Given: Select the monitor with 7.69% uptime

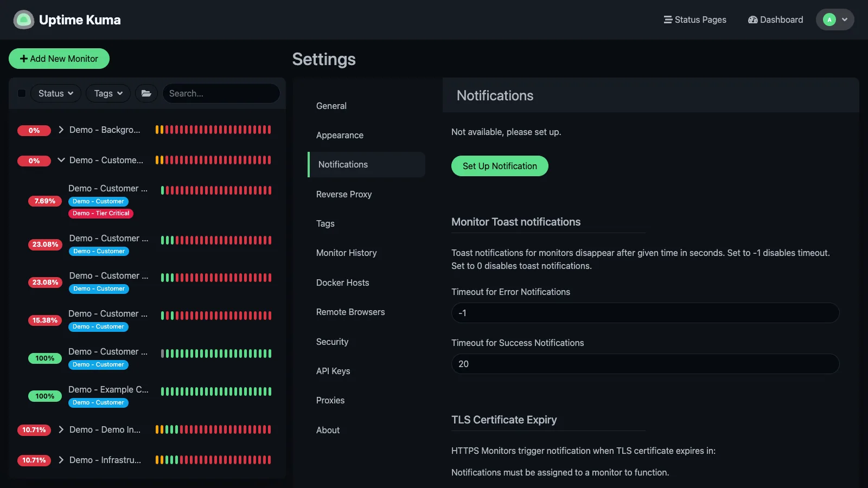Looking at the screenshot, I should (x=146, y=201).
